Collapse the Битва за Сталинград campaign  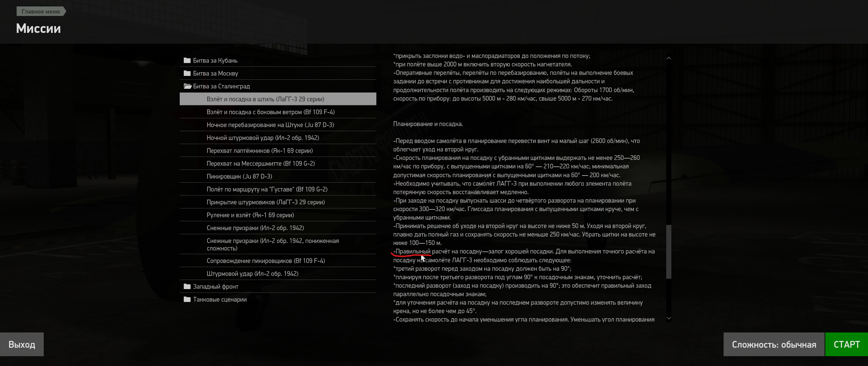pyautogui.click(x=278, y=86)
